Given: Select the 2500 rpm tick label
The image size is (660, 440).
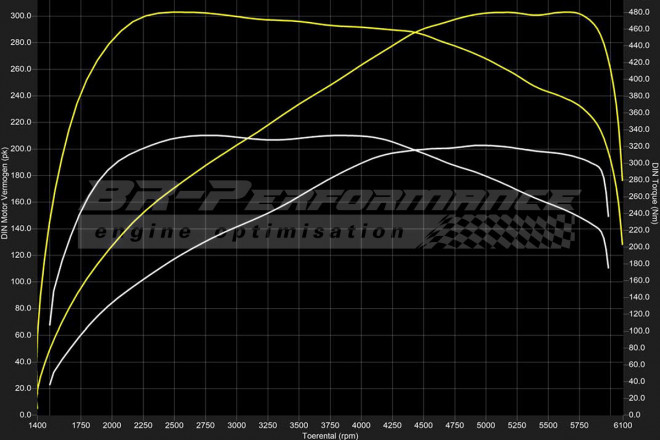Looking at the screenshot, I should coord(174,424).
